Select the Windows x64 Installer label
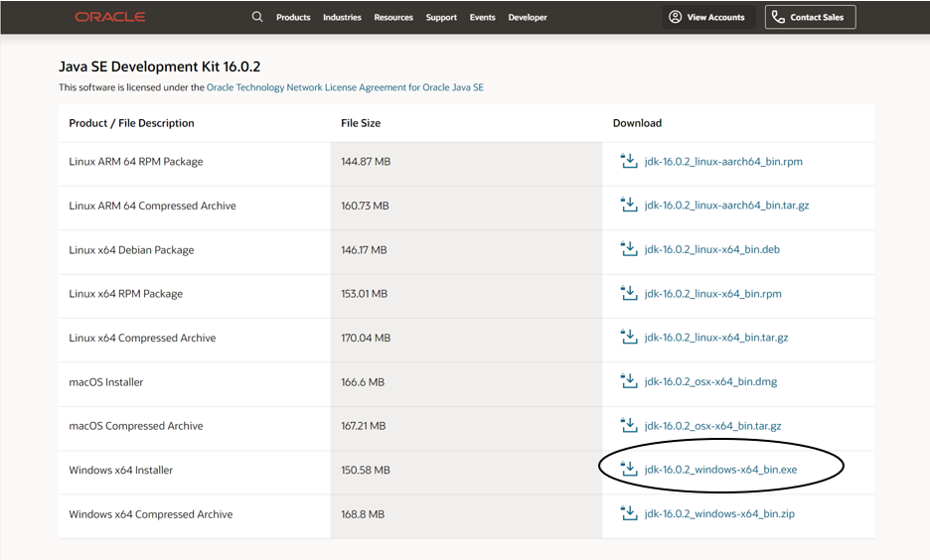This screenshot has height=560, width=930. (121, 470)
